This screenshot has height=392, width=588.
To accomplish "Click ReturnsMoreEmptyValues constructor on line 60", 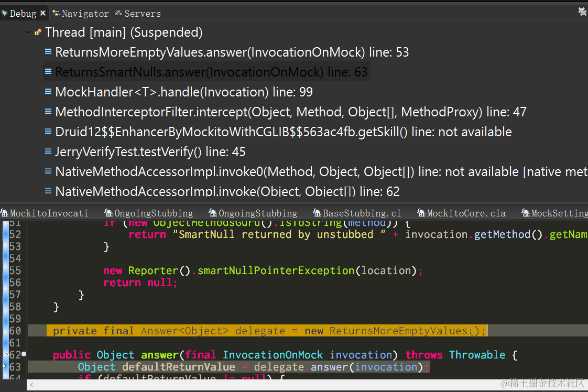I will [398, 331].
